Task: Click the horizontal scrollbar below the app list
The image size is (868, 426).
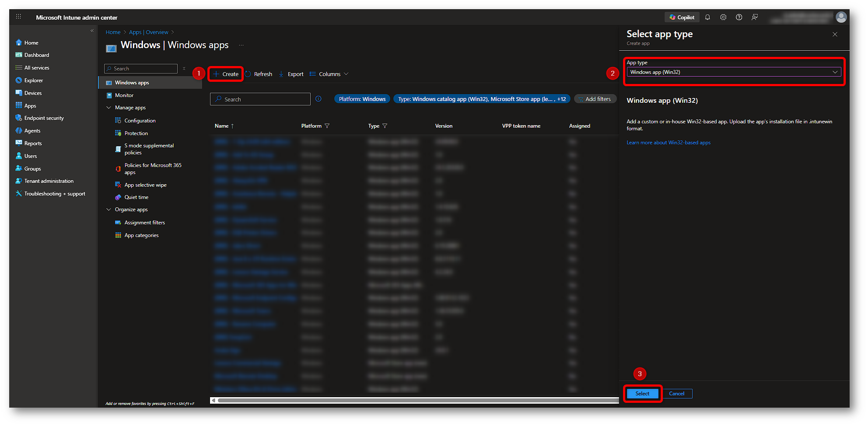Action: pos(416,400)
